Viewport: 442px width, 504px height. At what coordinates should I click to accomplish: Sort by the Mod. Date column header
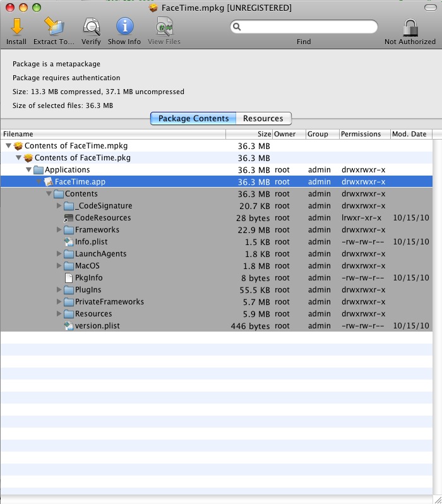412,134
